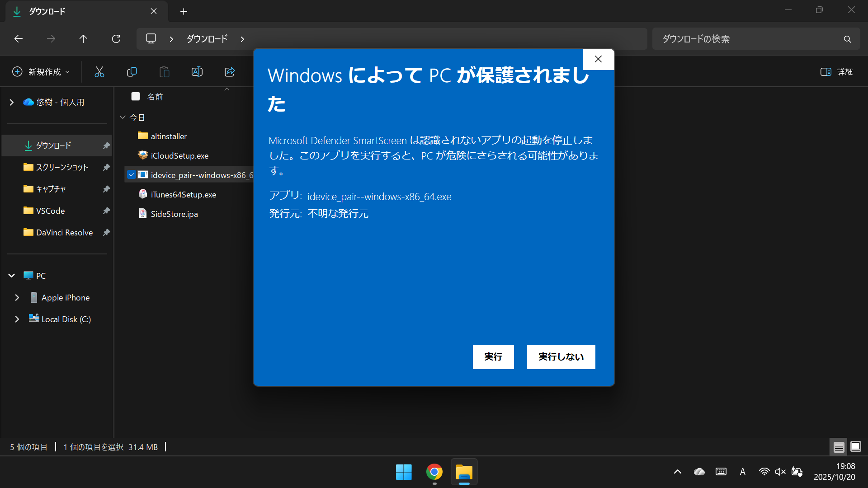Image resolution: width=868 pixels, height=488 pixels.
Task: Click the Refresh icon in the address bar
Action: click(x=116, y=39)
